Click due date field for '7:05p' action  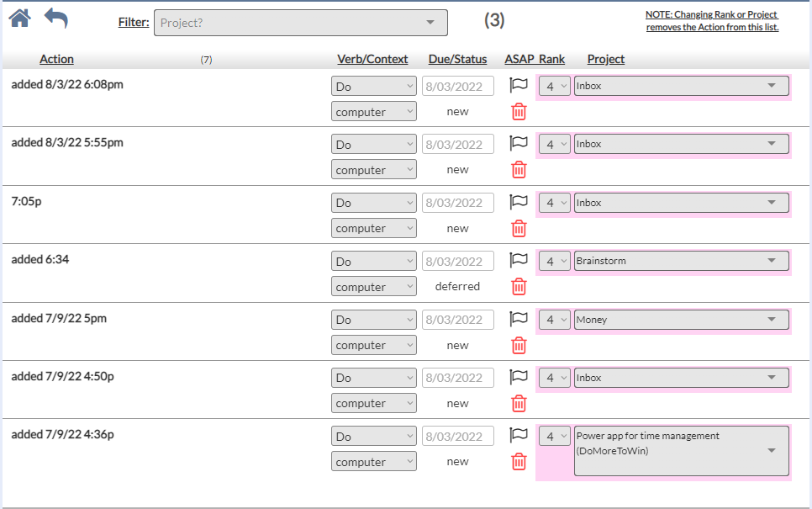click(458, 203)
